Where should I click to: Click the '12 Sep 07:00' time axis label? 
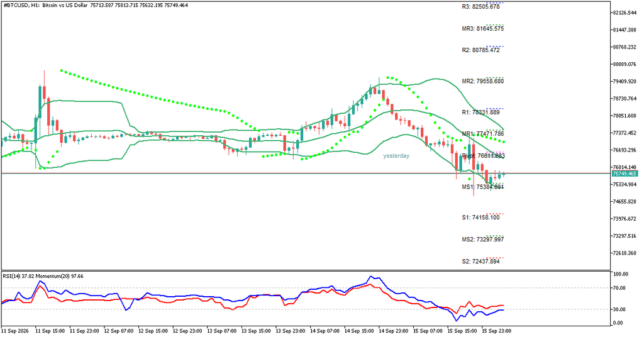click(119, 331)
